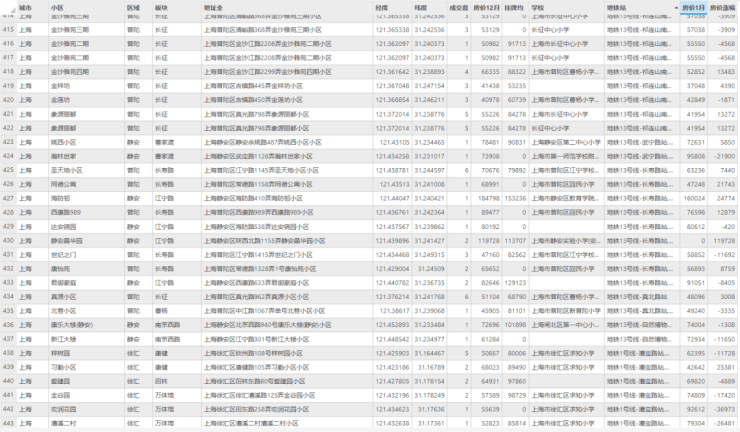The height and width of the screenshot is (432, 740).
Task: Select row number 430
Action: 8,241
